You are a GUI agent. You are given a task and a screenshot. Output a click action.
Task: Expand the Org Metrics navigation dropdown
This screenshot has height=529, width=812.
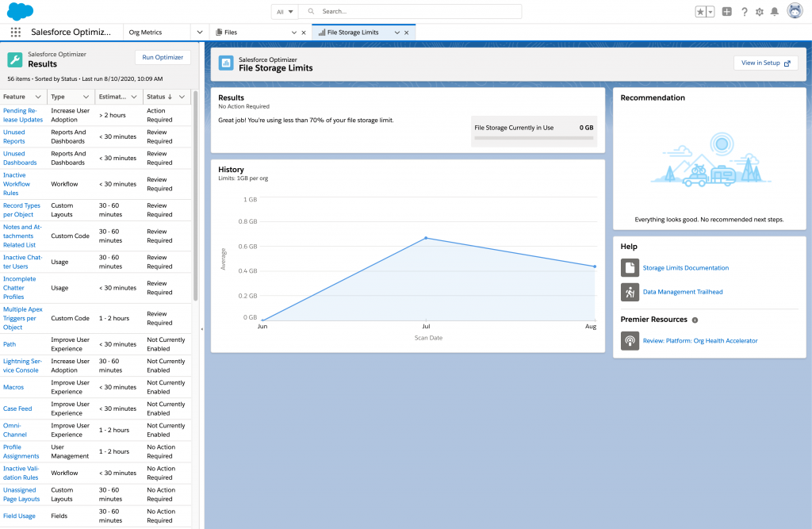(200, 33)
